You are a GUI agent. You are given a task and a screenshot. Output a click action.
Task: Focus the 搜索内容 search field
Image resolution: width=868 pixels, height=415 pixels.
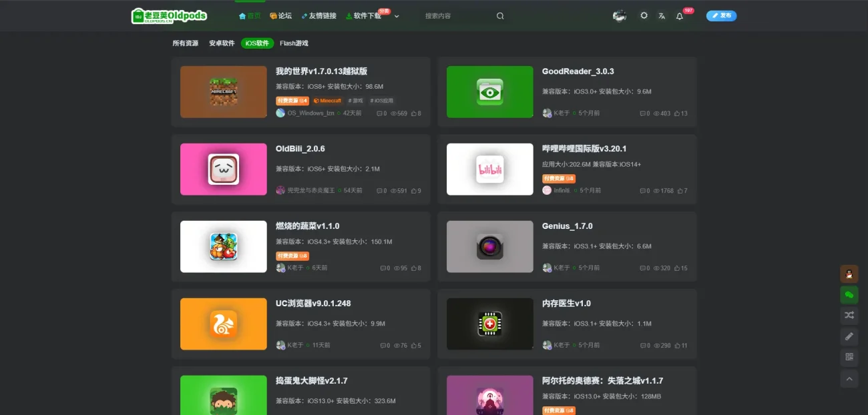457,16
